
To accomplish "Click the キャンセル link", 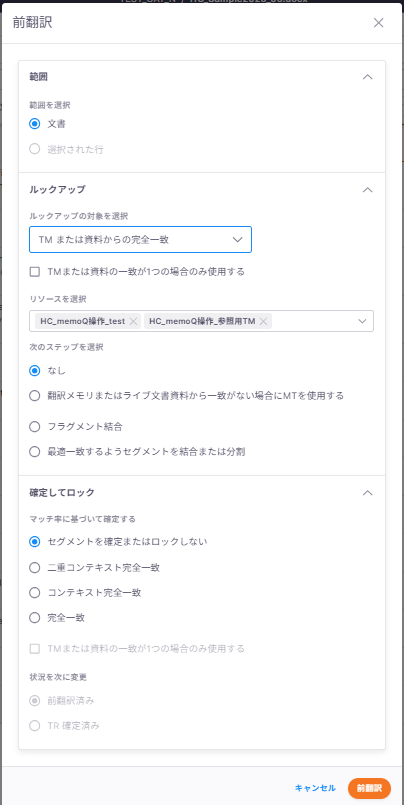I will click(x=315, y=788).
